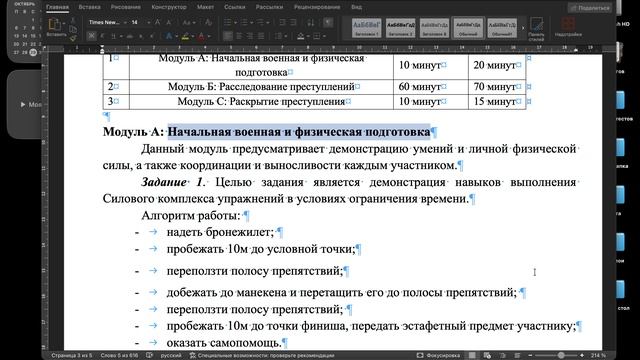Open the Focus (Фокусировка) mode
This screenshot has height=360, width=640.
(438, 356)
